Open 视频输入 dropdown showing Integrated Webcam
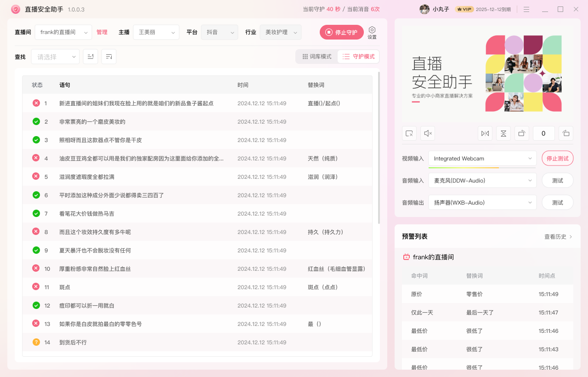The image size is (588, 377). click(x=482, y=158)
